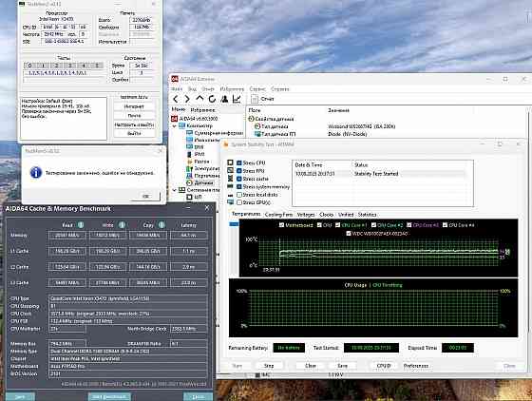
Task: Click CPUID button in System Stability Test
Action: [x=384, y=366]
